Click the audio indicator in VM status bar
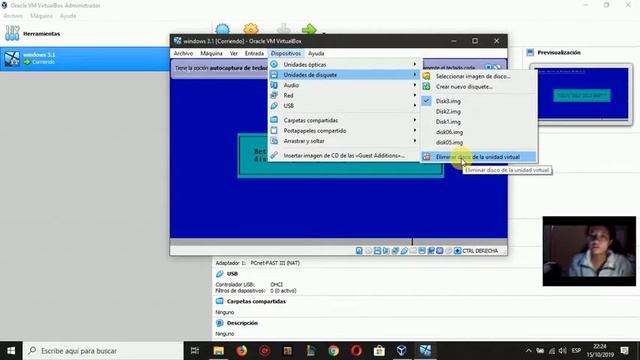 coord(386,251)
